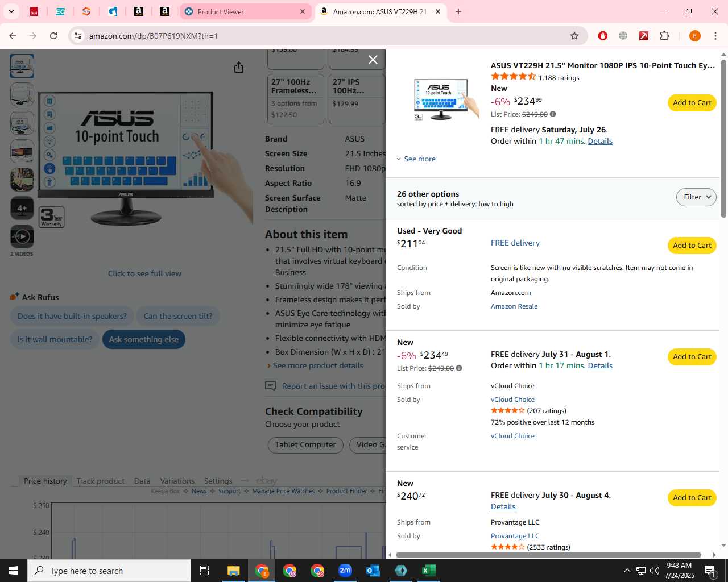
Task: Select the 27" 100Hz Frameless option card
Action: tap(296, 99)
